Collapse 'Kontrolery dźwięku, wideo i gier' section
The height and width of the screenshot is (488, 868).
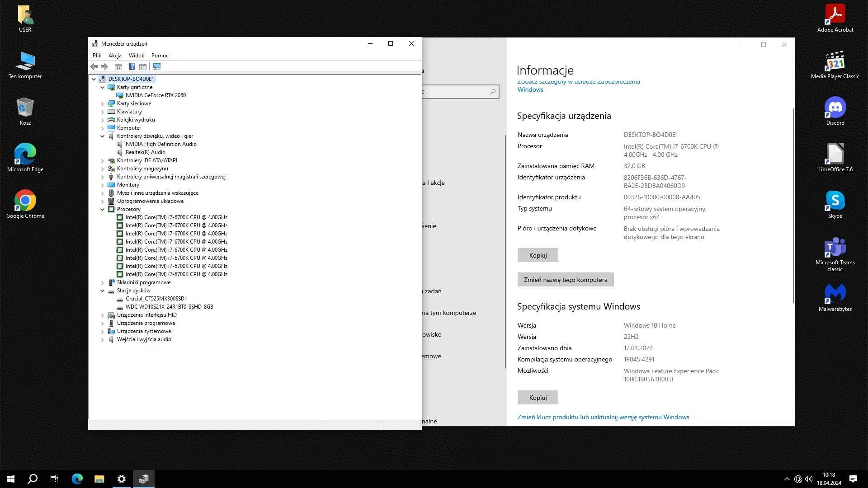click(103, 136)
